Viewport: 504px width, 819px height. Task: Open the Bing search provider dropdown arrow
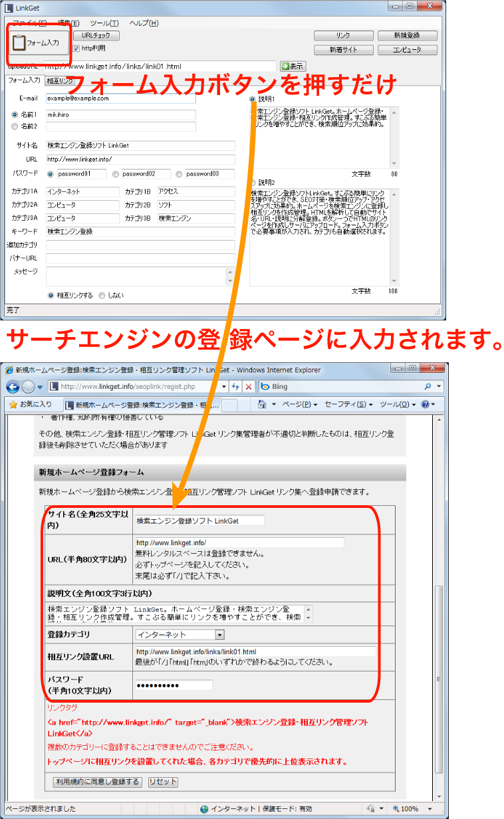click(440, 386)
